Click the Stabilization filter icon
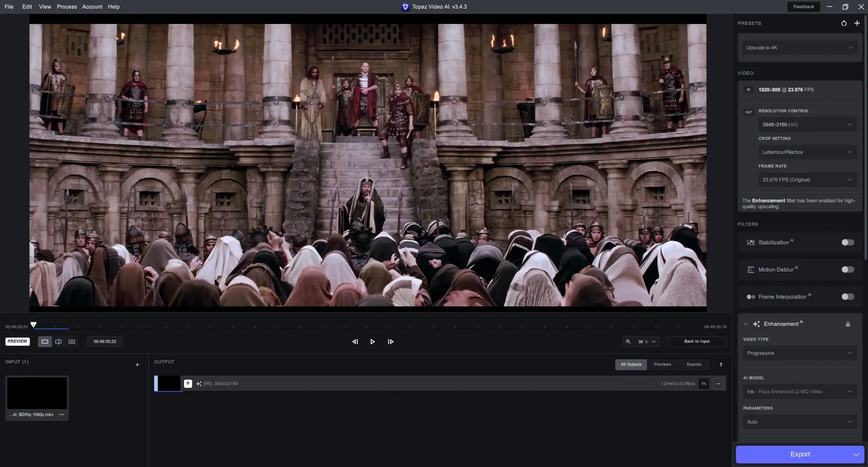This screenshot has width=868, height=467. coord(750,243)
